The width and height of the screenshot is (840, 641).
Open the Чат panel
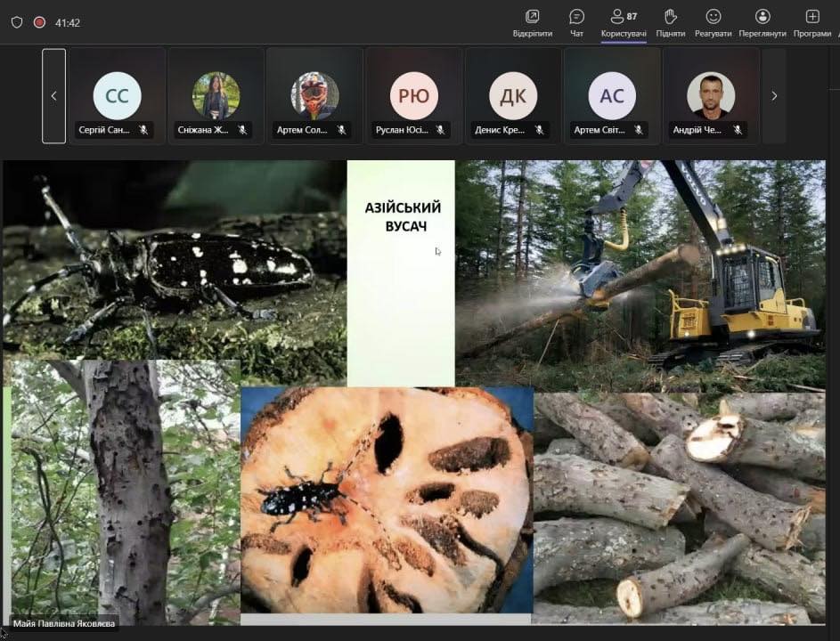[x=576, y=23]
